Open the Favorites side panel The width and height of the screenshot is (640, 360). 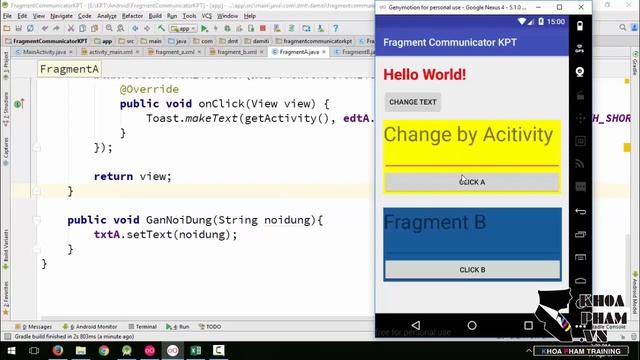pyautogui.click(x=6, y=298)
